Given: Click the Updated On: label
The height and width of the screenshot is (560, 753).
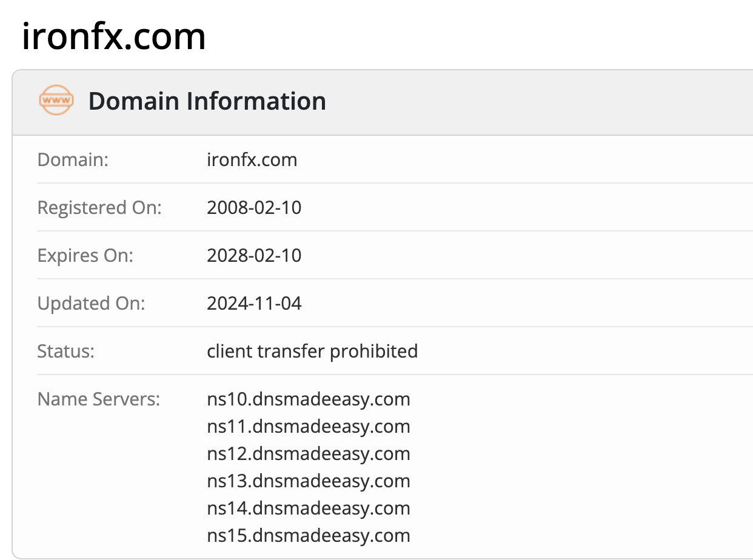Looking at the screenshot, I should pyautogui.click(x=92, y=303).
